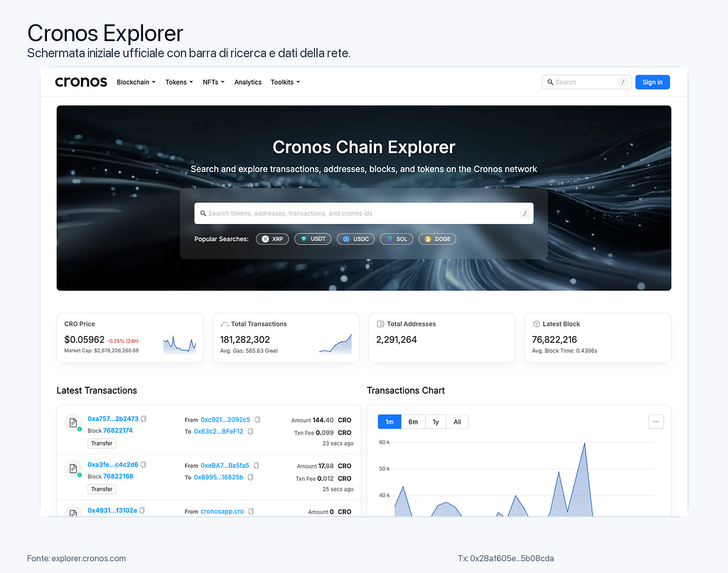Screen dimensions: 728x573
Task: Expand the Tokens menu
Action: (x=179, y=82)
